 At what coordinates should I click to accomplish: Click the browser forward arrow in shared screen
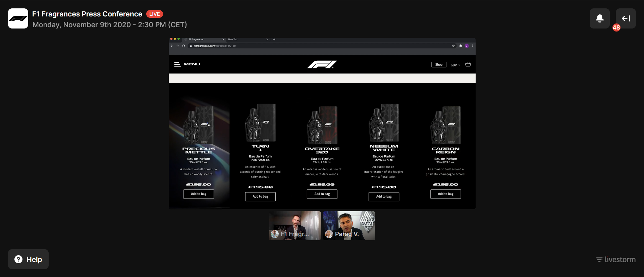tap(178, 46)
